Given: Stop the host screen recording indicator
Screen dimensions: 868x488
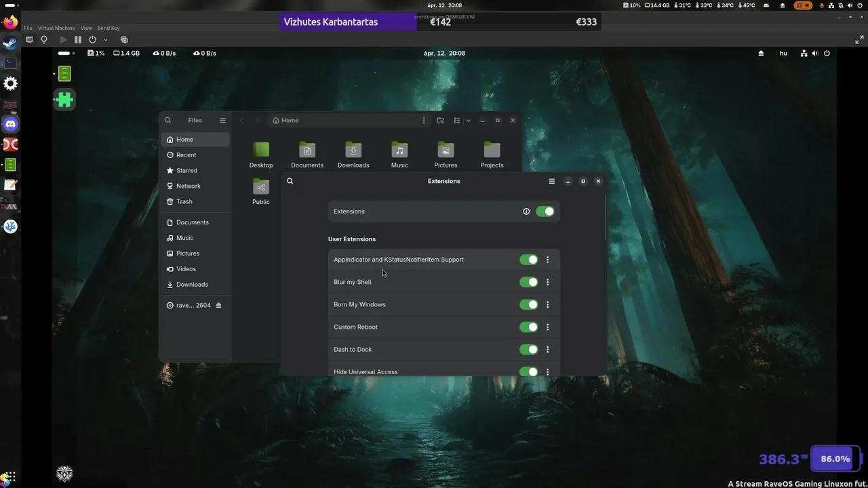Looking at the screenshot, I should [x=803, y=5].
